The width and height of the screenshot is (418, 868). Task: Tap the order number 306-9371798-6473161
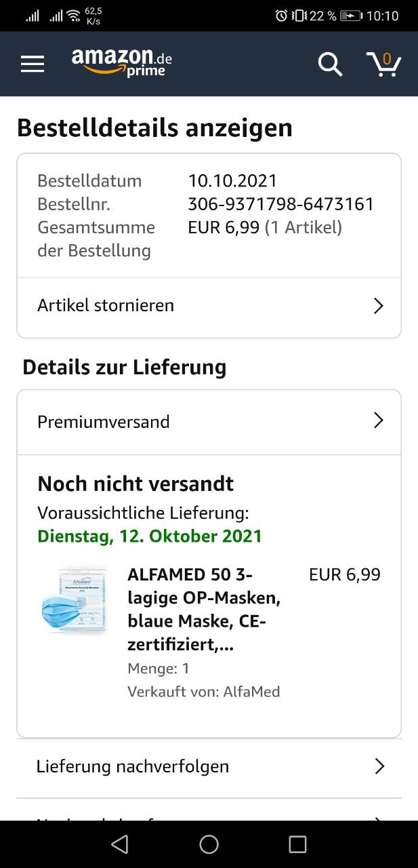[280, 204]
